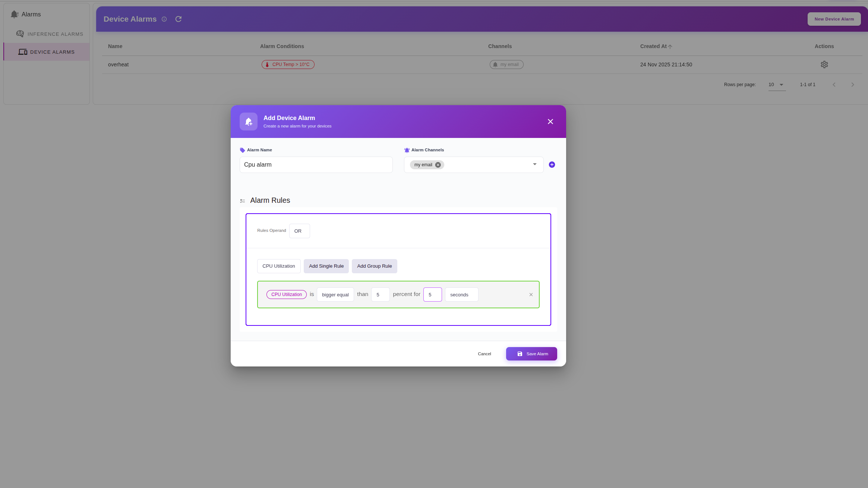Switch to the Device Alarms section

[52, 52]
